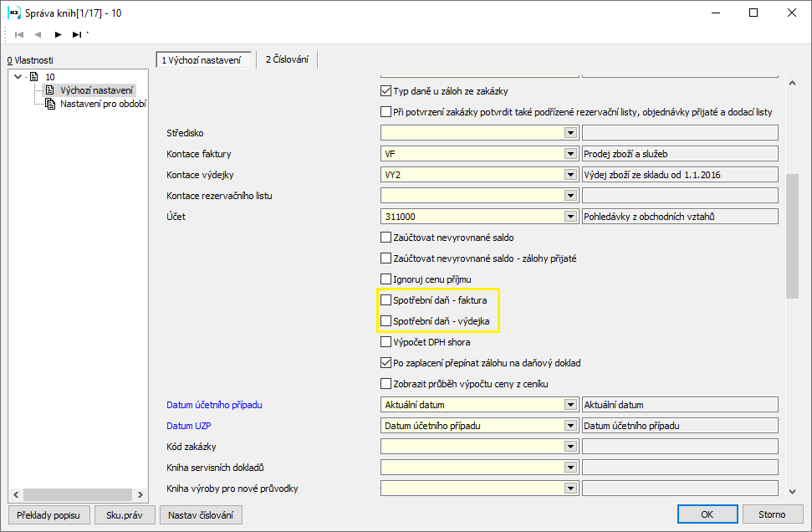Open the Datum UZP dropdown arrow
The image size is (812, 532).
[x=570, y=426]
